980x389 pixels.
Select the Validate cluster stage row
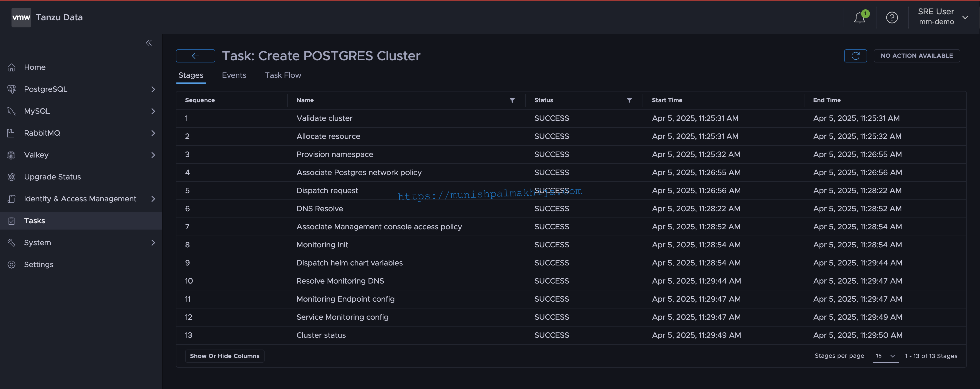pos(571,118)
